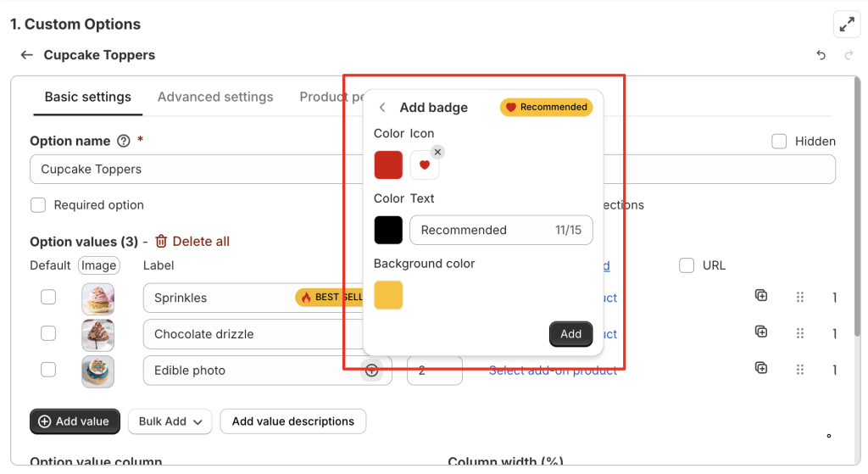The image size is (868, 474).
Task: Click the Chocolate drizzle drag handle
Action: [x=799, y=333]
